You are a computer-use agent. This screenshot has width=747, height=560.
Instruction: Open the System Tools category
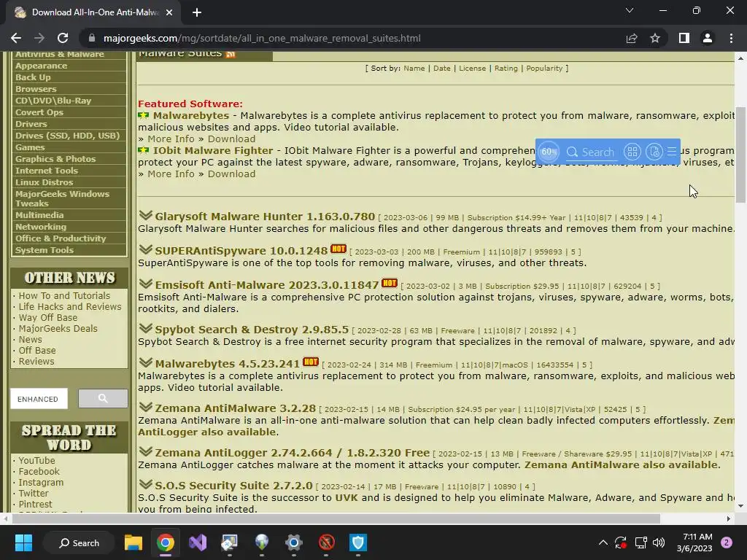coord(44,250)
